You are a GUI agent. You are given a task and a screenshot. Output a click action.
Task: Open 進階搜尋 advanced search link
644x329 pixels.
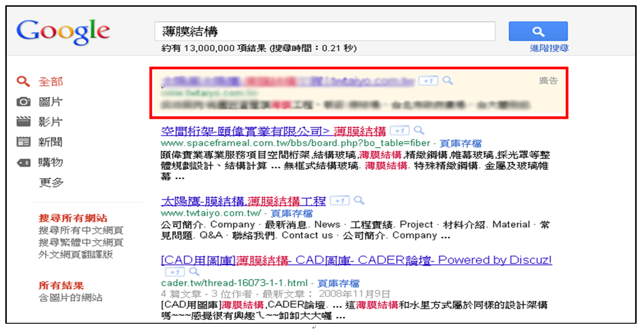549,49
